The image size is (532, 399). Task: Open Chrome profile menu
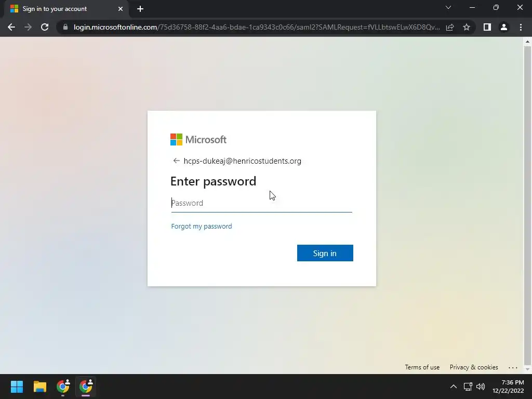click(504, 27)
